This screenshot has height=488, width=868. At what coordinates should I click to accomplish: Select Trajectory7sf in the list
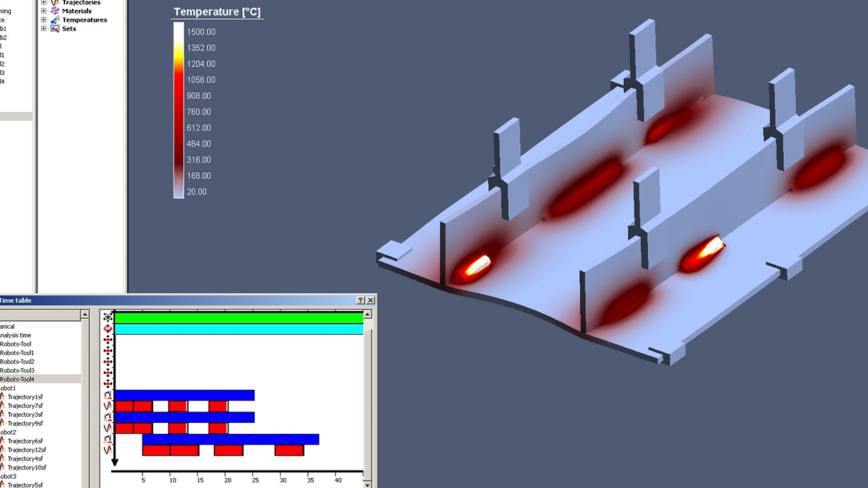(25, 406)
